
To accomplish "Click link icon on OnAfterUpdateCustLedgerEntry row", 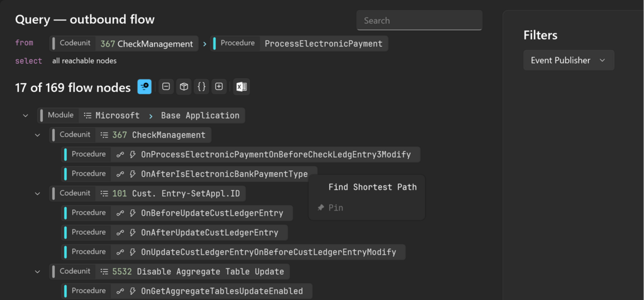I will coord(120,233).
